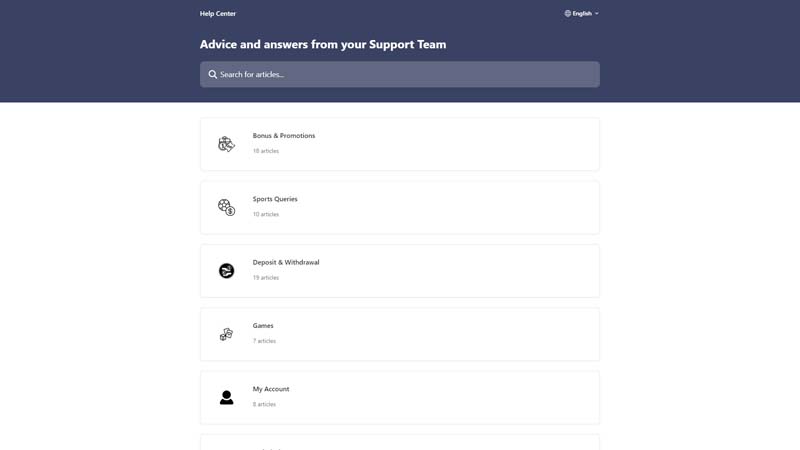
Task: Open the partially visible card at bottom
Action: [x=400, y=443]
